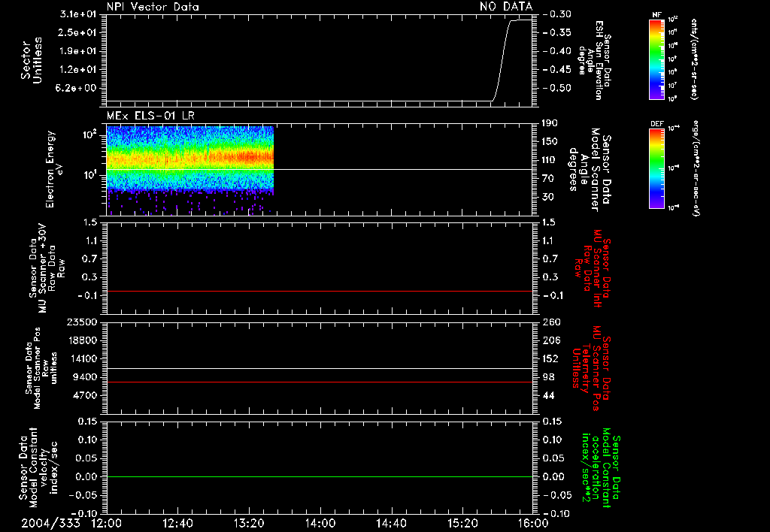
Task: Click the -0.50 sun elevation tick label
Action: pos(557,88)
